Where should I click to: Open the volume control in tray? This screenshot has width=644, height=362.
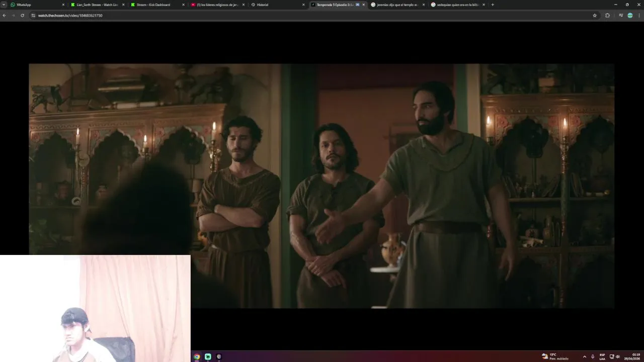(618, 356)
